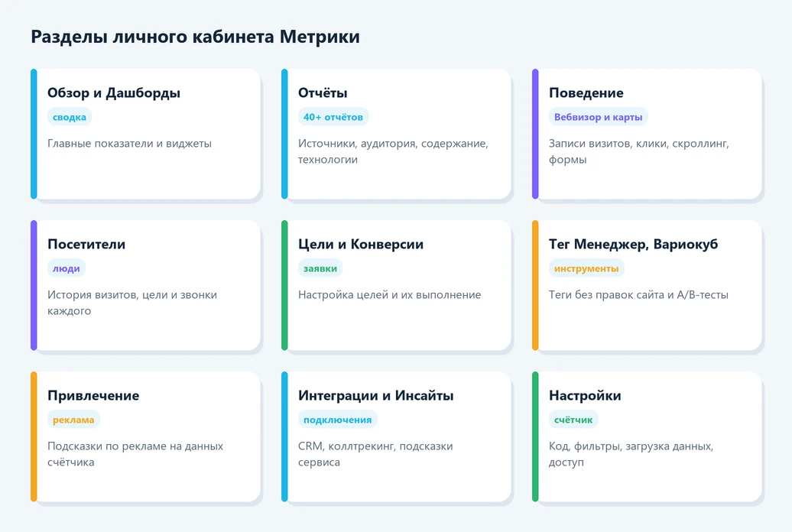Viewport: 792px width, 532px height.
Task: Click the "40+ отчётов" badge
Action: coord(333,117)
